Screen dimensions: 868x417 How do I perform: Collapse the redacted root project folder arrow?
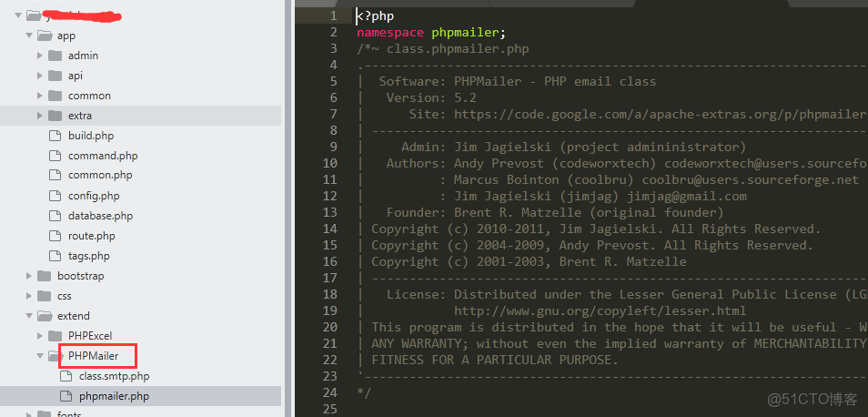(18, 15)
